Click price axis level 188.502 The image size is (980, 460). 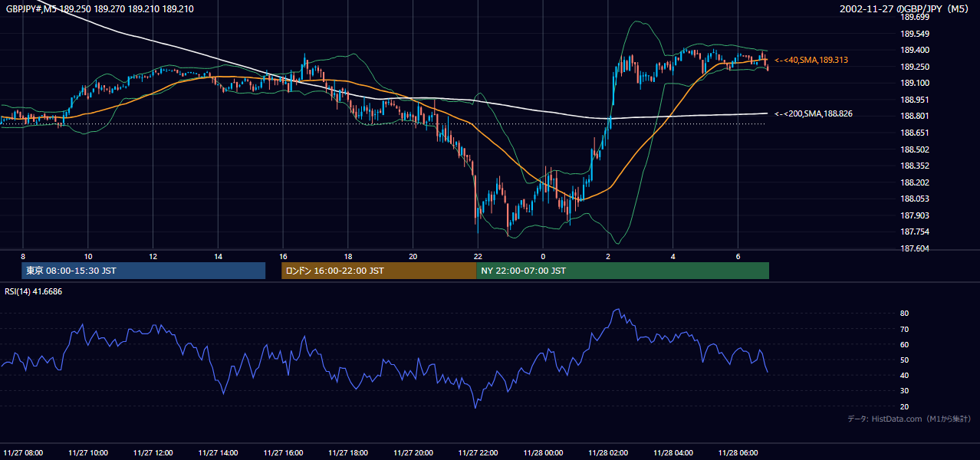914,149
